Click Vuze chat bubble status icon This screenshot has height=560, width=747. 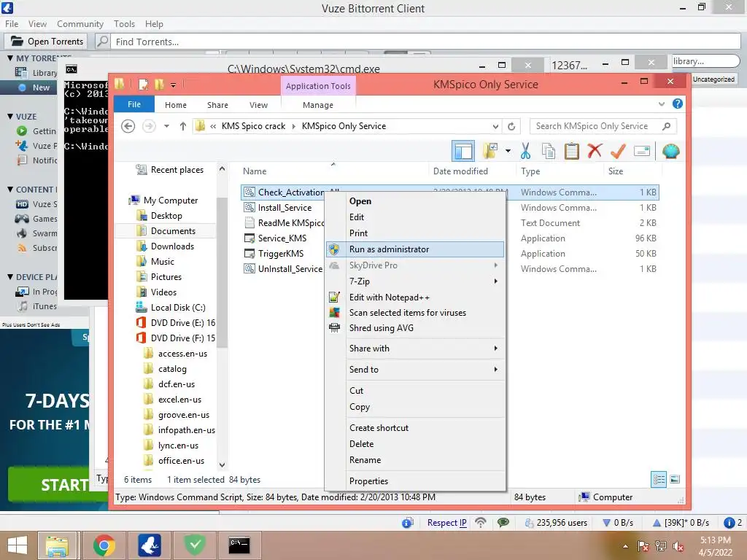503,523
